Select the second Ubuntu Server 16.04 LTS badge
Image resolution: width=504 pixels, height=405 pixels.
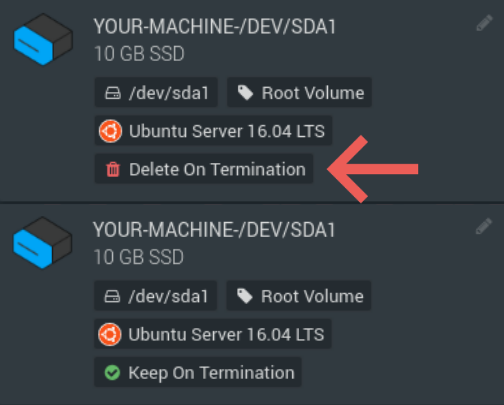coord(213,334)
